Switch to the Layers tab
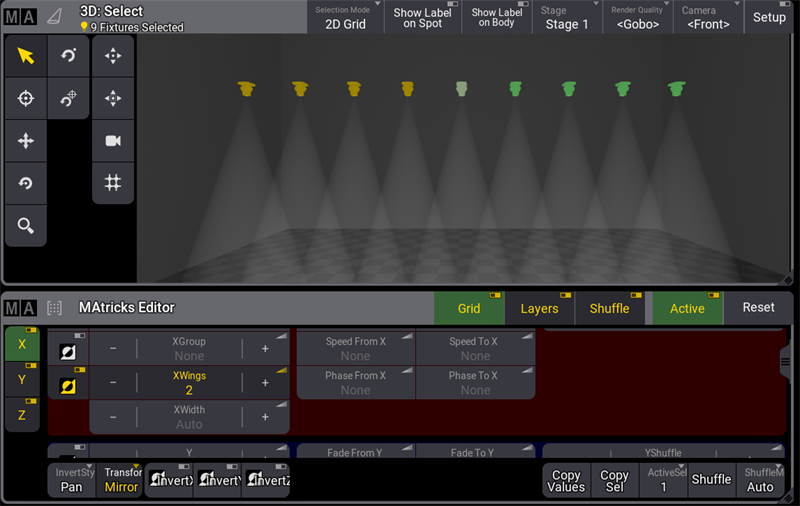The image size is (800, 506). click(x=539, y=308)
